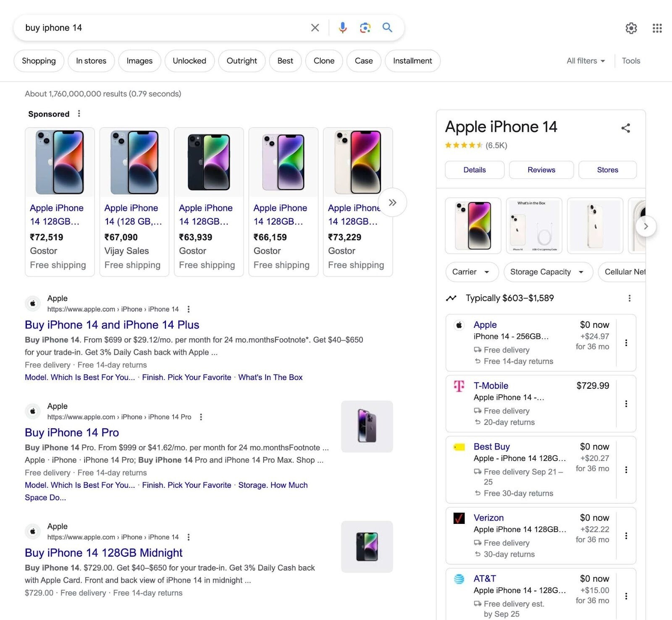Open the Gostor ₹63,939 sponsored listing
Viewport: 672px width, 620px height.
tap(209, 202)
